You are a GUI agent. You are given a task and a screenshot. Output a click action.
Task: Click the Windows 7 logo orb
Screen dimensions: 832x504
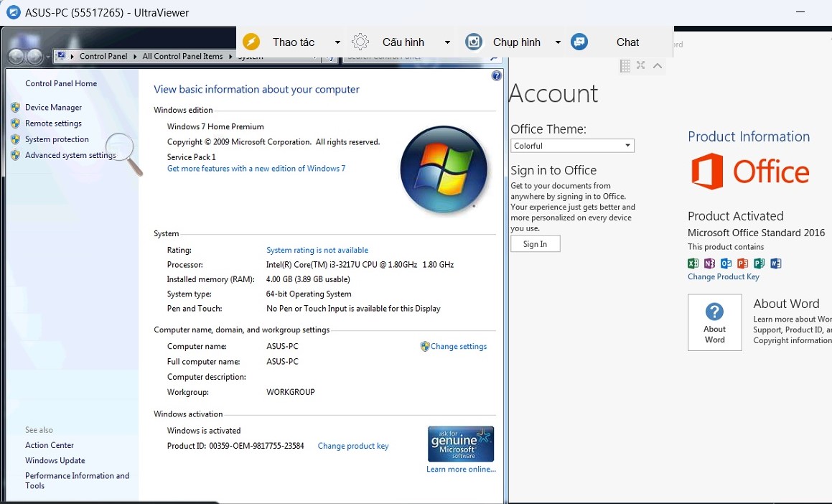(x=444, y=169)
